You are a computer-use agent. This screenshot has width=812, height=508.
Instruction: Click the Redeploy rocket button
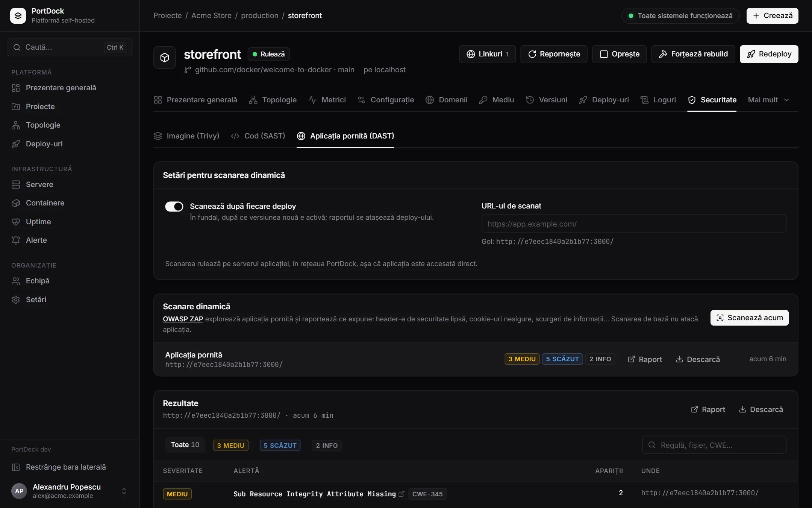tap(769, 54)
